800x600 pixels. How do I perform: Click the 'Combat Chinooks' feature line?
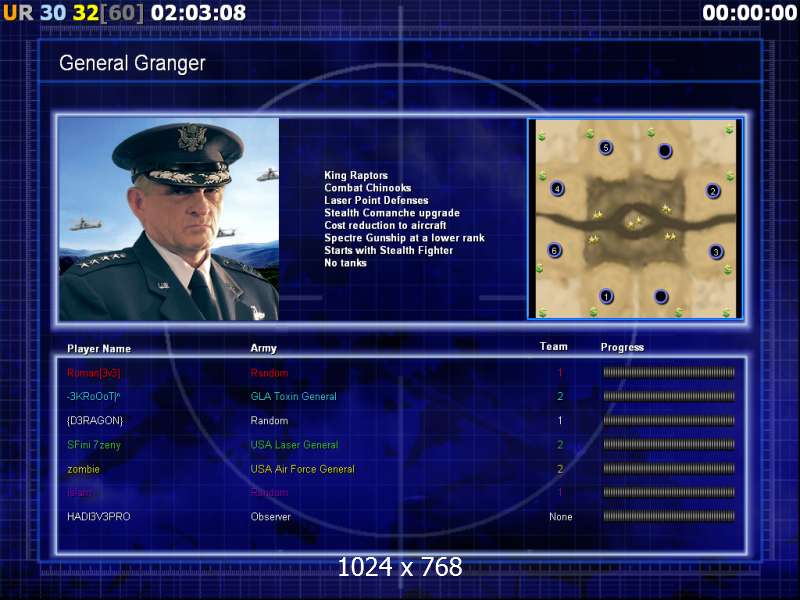point(367,188)
